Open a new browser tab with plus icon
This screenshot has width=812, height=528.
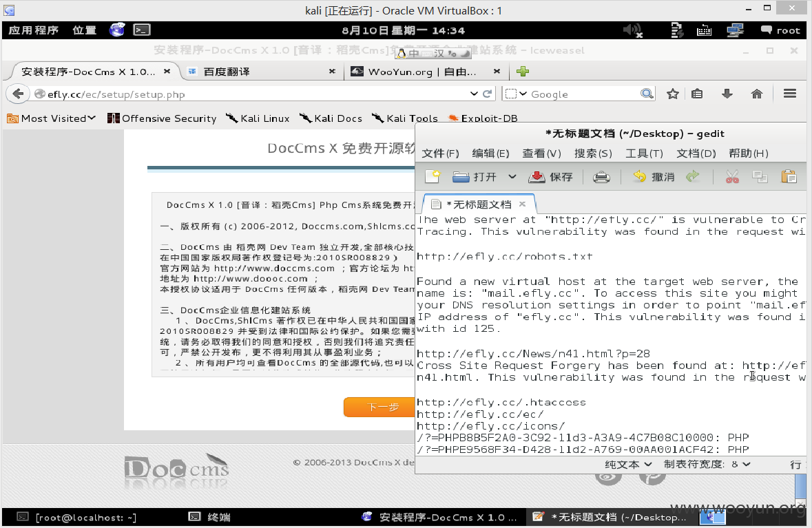click(x=523, y=72)
